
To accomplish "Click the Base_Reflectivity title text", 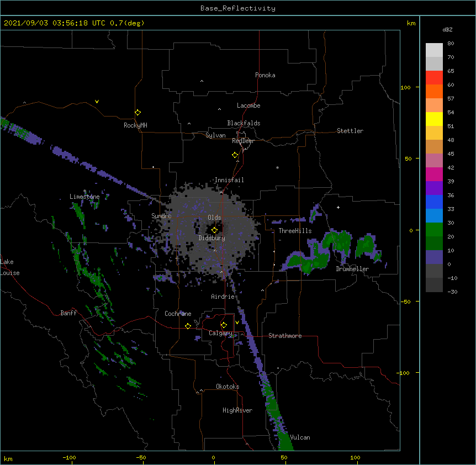I will coord(238,8).
